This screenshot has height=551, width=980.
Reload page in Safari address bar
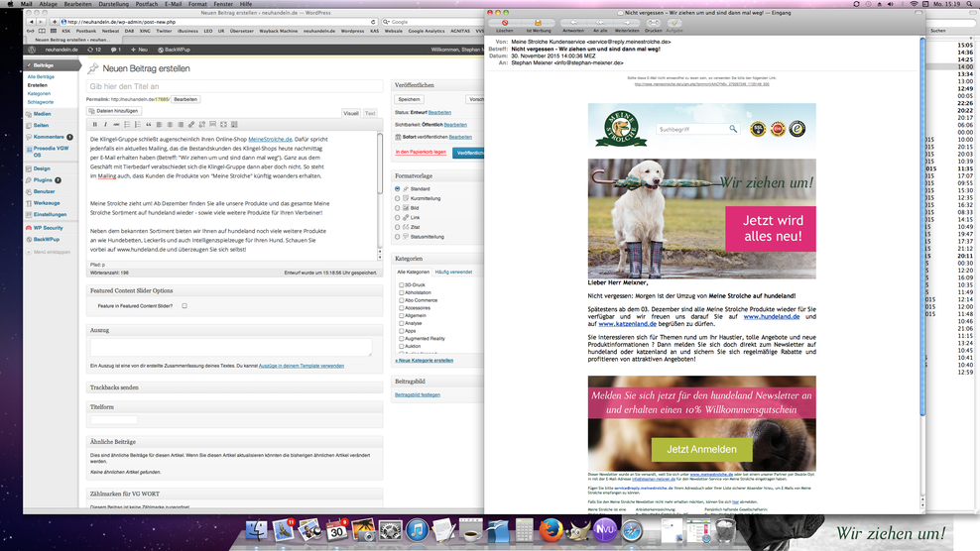tap(373, 22)
